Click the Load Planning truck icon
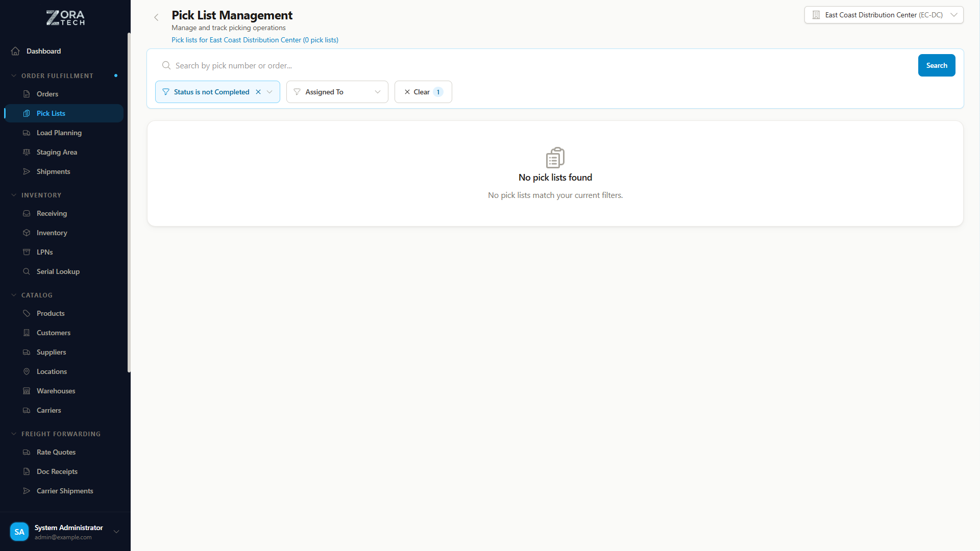 pyautogui.click(x=27, y=133)
